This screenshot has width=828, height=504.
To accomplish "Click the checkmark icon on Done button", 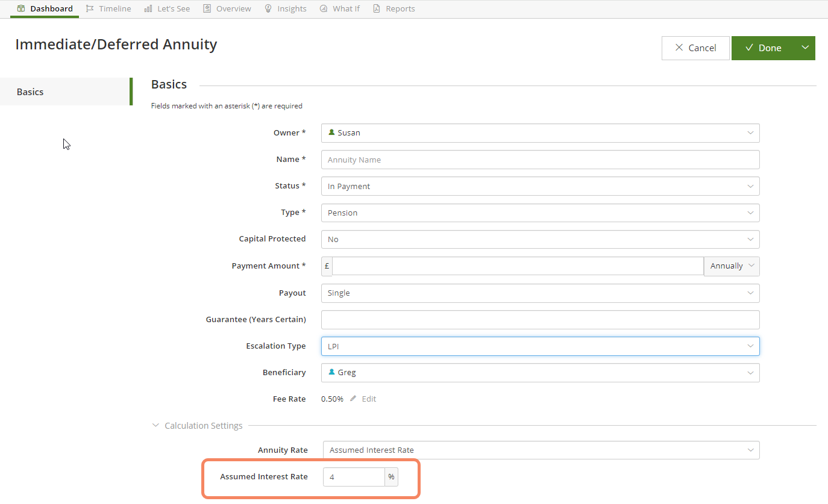I will (x=749, y=48).
